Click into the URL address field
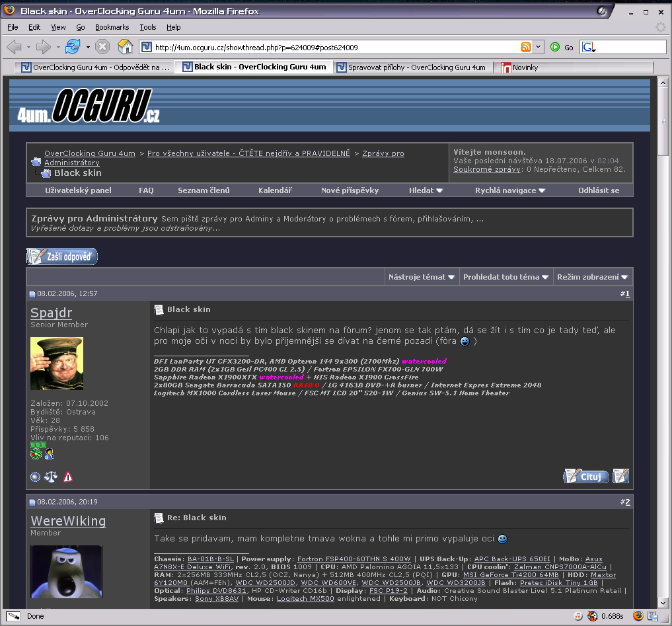The height and width of the screenshot is (626, 672). (x=330, y=47)
